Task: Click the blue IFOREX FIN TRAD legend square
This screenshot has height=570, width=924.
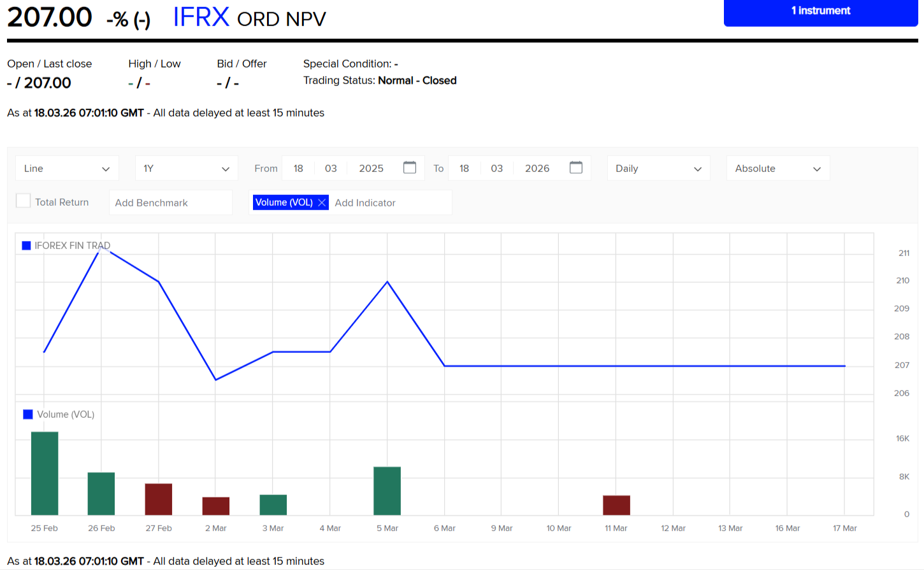Action: point(26,246)
